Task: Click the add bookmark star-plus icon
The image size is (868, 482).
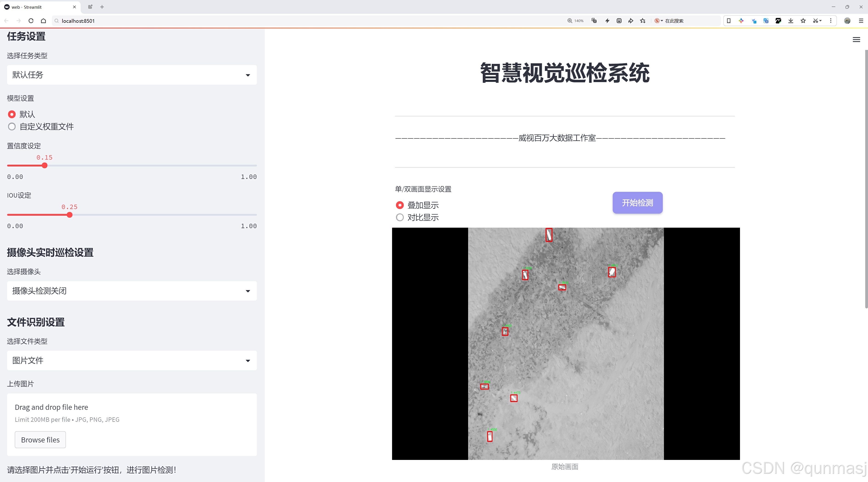Action: [x=643, y=20]
